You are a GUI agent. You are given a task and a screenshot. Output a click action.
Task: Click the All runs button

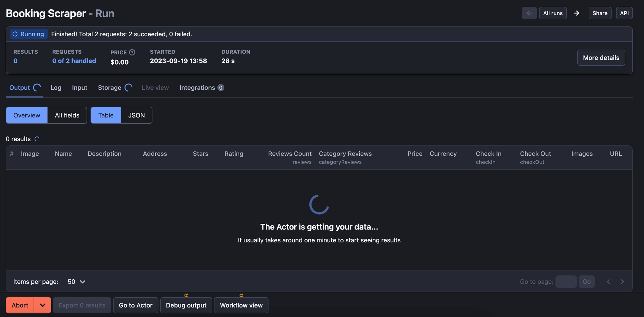553,13
